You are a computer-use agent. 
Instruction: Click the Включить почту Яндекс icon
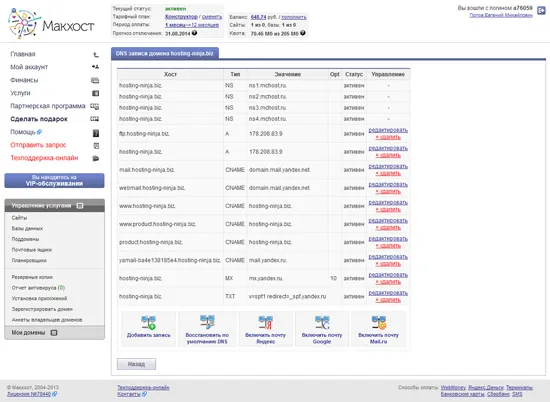pyautogui.click(x=266, y=322)
